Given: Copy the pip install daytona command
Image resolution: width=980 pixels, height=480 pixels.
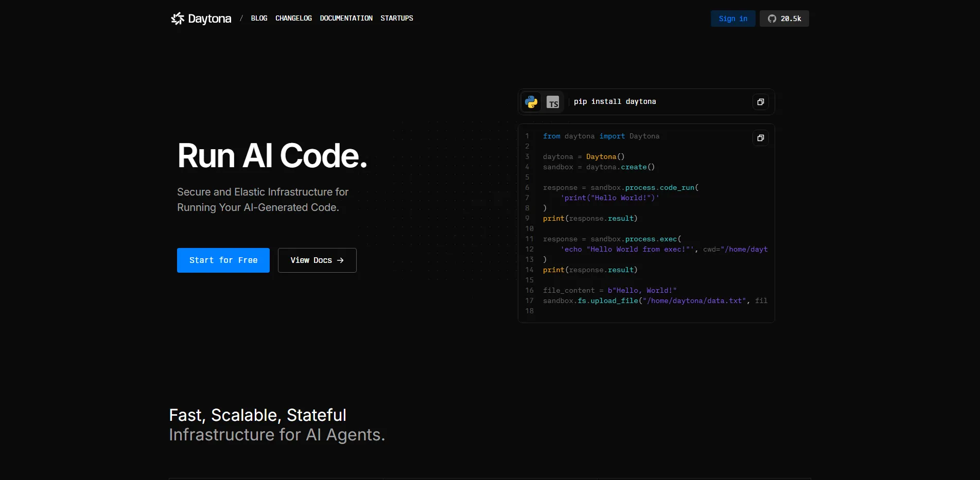Looking at the screenshot, I should coord(760,102).
